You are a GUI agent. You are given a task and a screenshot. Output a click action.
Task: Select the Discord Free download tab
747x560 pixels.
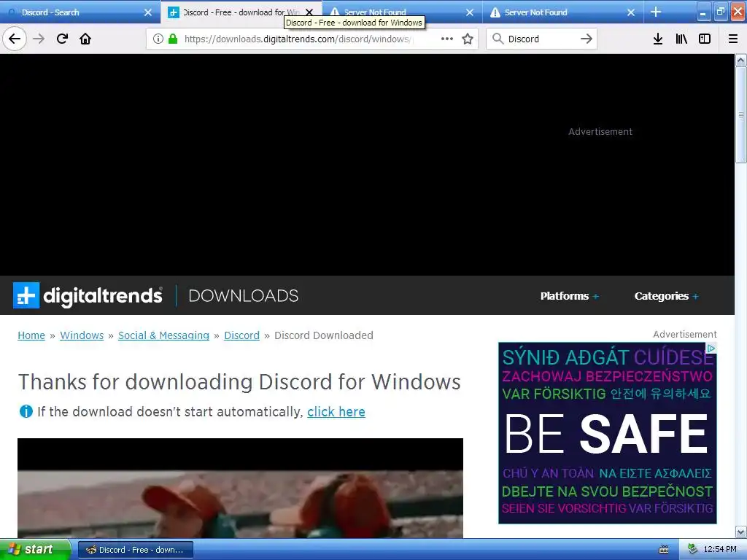[234, 12]
